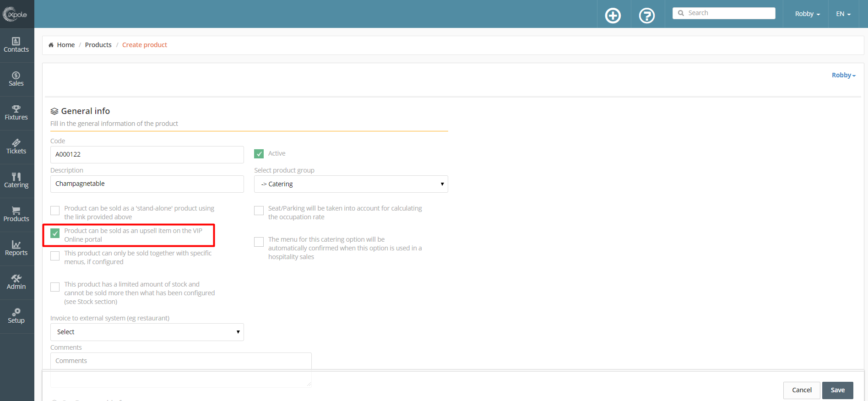This screenshot has width=868, height=401.
Task: Enable limited amount of stock checkbox
Action: [55, 287]
